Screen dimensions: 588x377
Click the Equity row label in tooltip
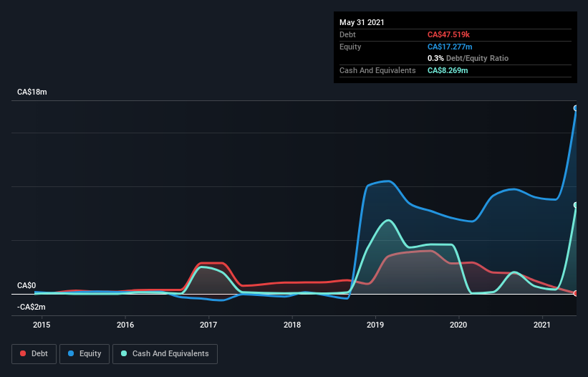tap(350, 47)
